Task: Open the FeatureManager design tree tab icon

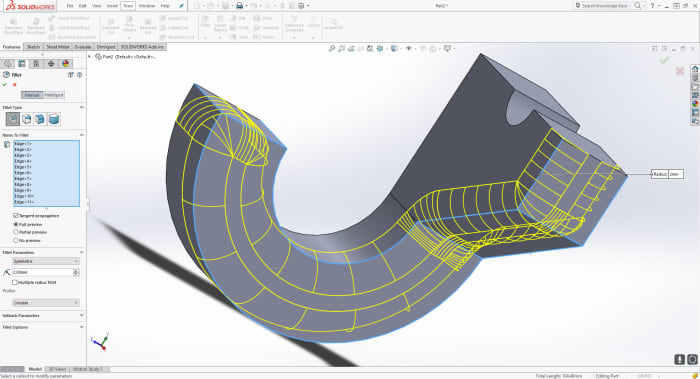Action: pyautogui.click(x=8, y=64)
